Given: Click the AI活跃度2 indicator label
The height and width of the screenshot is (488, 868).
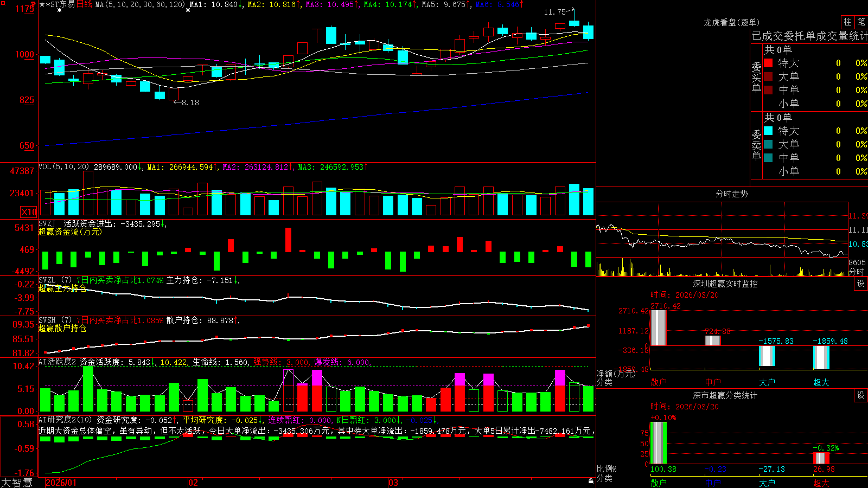Looking at the screenshot, I should 57,362.
